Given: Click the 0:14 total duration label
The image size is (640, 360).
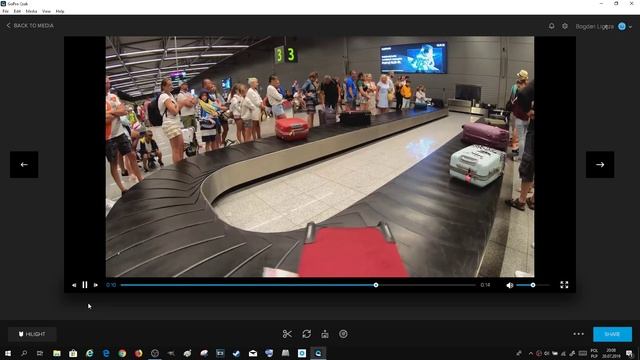Looking at the screenshot, I should point(485,285).
